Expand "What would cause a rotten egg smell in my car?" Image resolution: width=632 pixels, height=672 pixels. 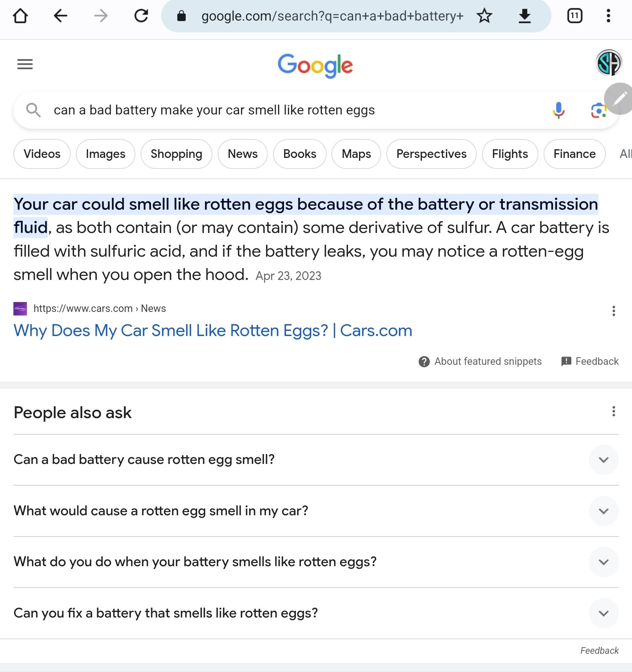pyautogui.click(x=604, y=511)
